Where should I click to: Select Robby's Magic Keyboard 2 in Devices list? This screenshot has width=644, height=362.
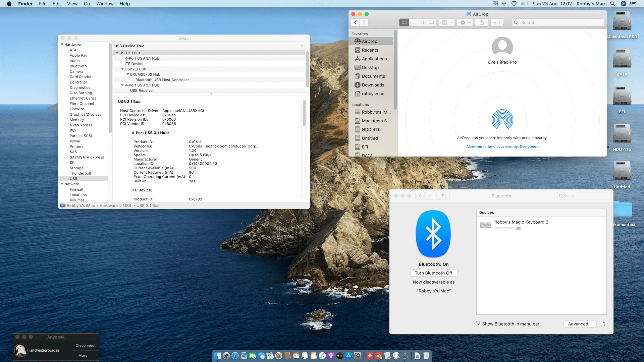tap(541, 225)
